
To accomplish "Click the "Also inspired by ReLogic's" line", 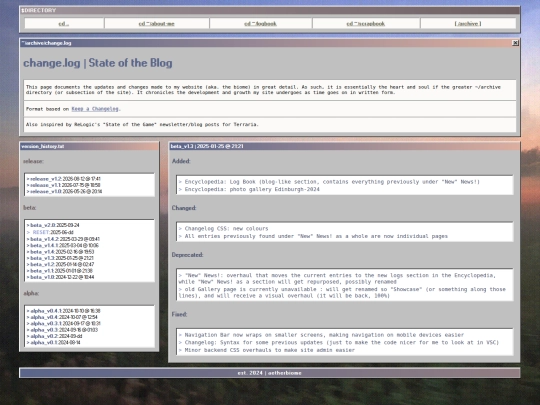I will click(142, 124).
